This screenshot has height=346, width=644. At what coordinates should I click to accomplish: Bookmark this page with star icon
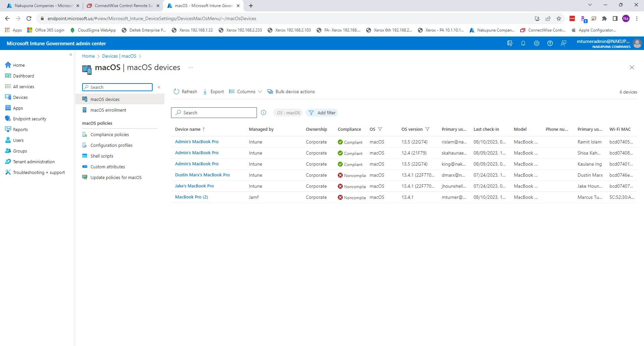click(559, 18)
